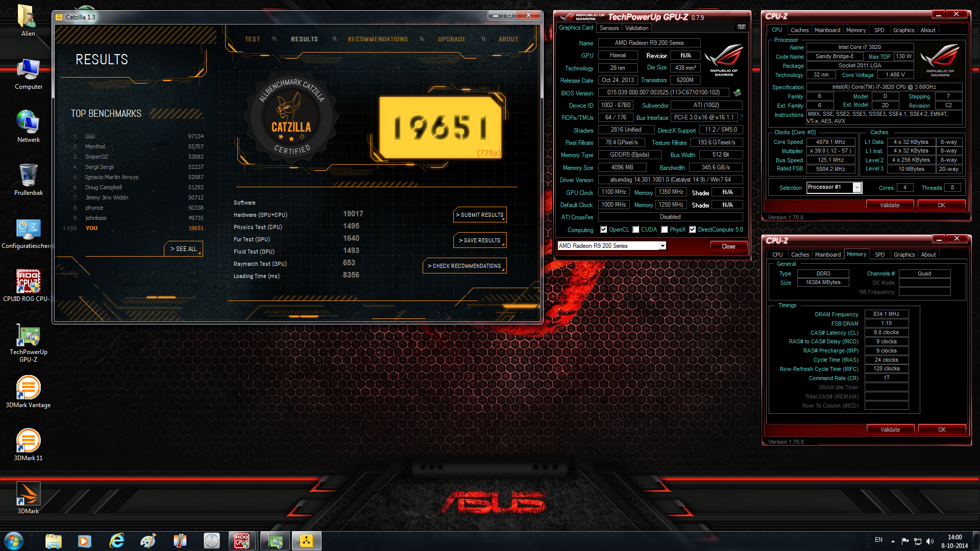Click the volume speaker tray icon
This screenshot has width=980, height=551.
tap(930, 541)
